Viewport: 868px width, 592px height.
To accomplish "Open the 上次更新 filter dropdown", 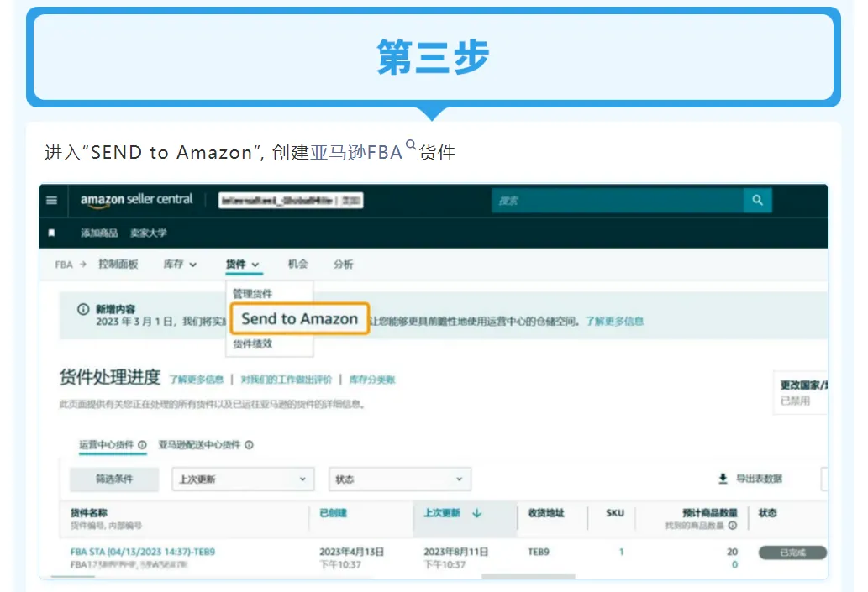I will (243, 479).
